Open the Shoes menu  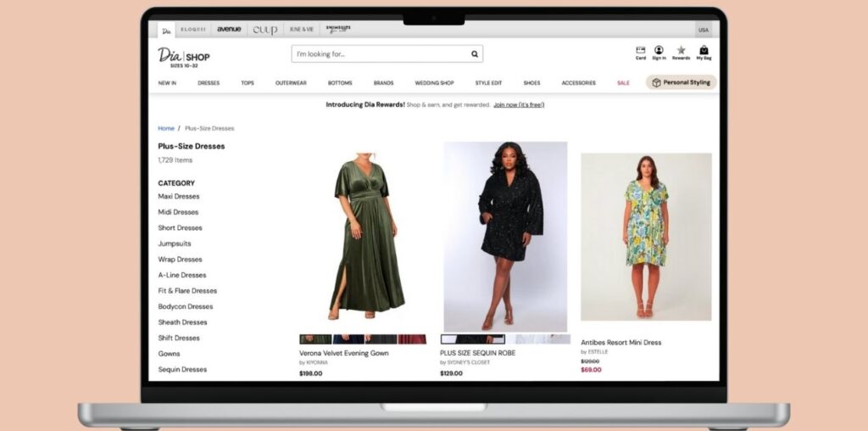click(531, 83)
